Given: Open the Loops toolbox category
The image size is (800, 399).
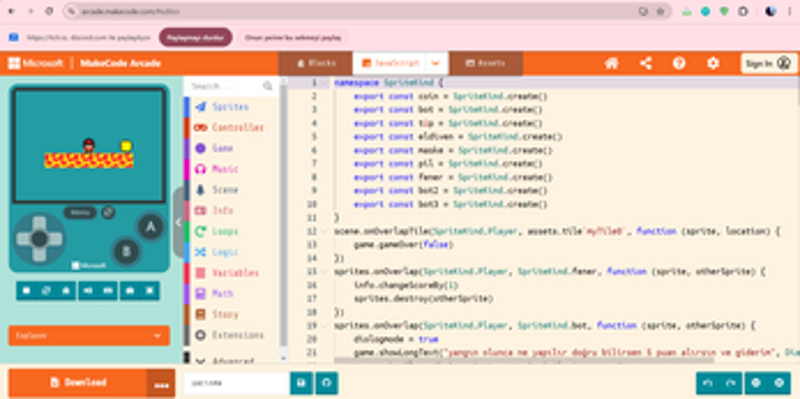Looking at the screenshot, I should coord(231,232).
